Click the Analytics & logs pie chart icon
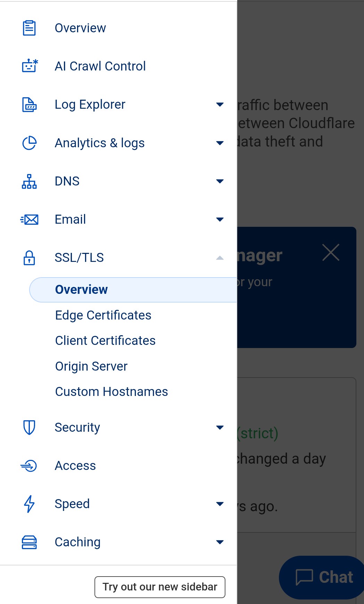Viewport: 364px width, 604px height. pos(29,143)
